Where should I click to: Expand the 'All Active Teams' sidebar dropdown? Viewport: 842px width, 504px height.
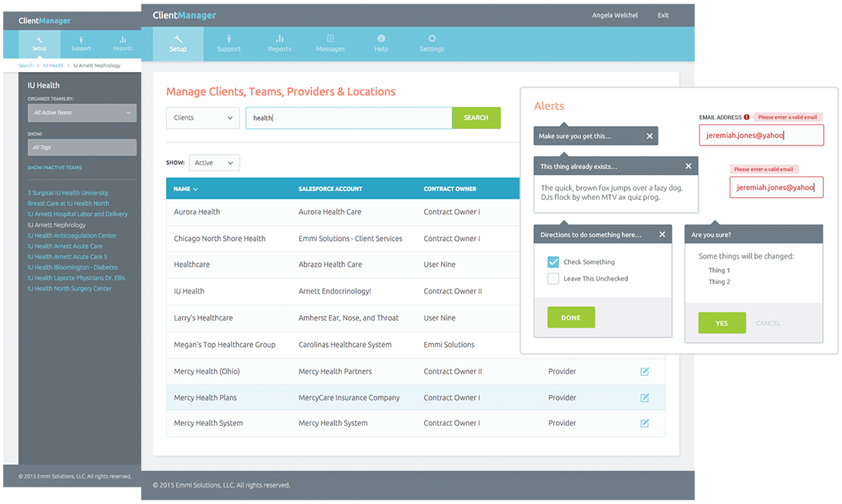coord(82,113)
